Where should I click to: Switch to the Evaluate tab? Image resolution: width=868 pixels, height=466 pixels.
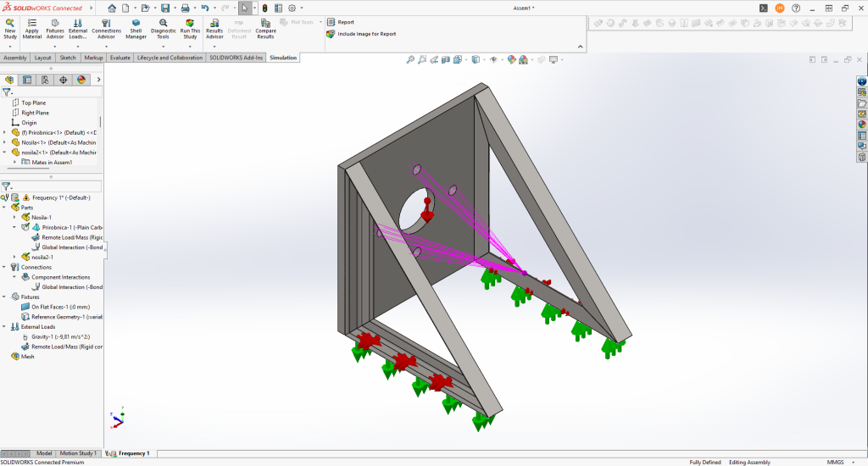[x=120, y=58]
